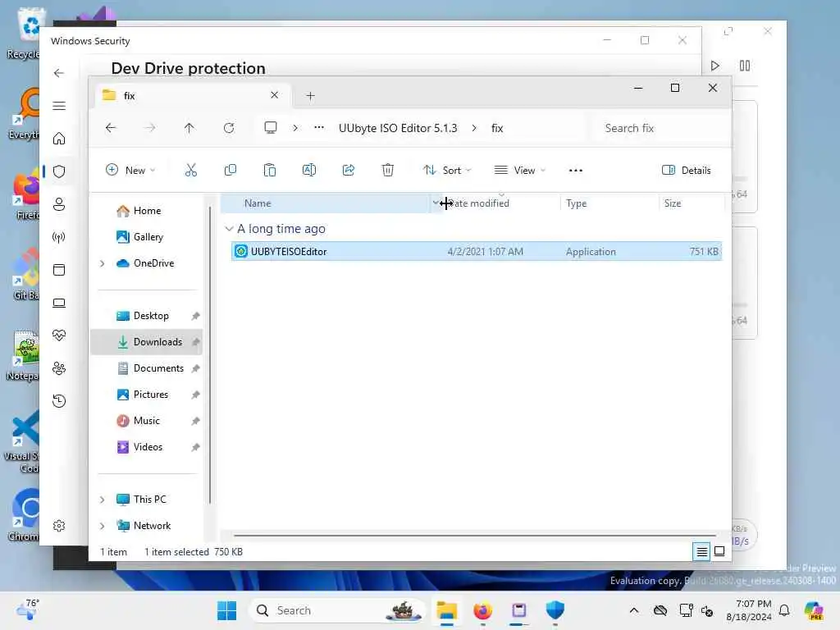Click the 'fix' breadcrumb segment
The height and width of the screenshot is (630, 840).
[x=497, y=128]
